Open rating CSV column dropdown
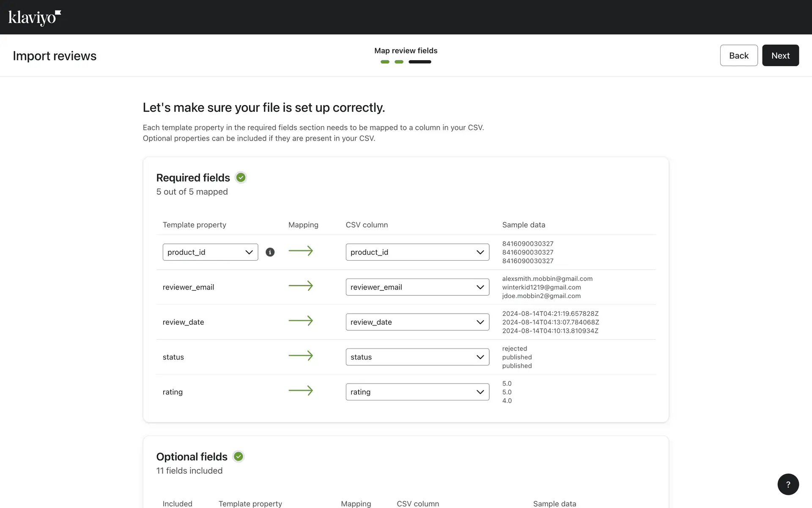The height and width of the screenshot is (508, 812). pyautogui.click(x=417, y=392)
